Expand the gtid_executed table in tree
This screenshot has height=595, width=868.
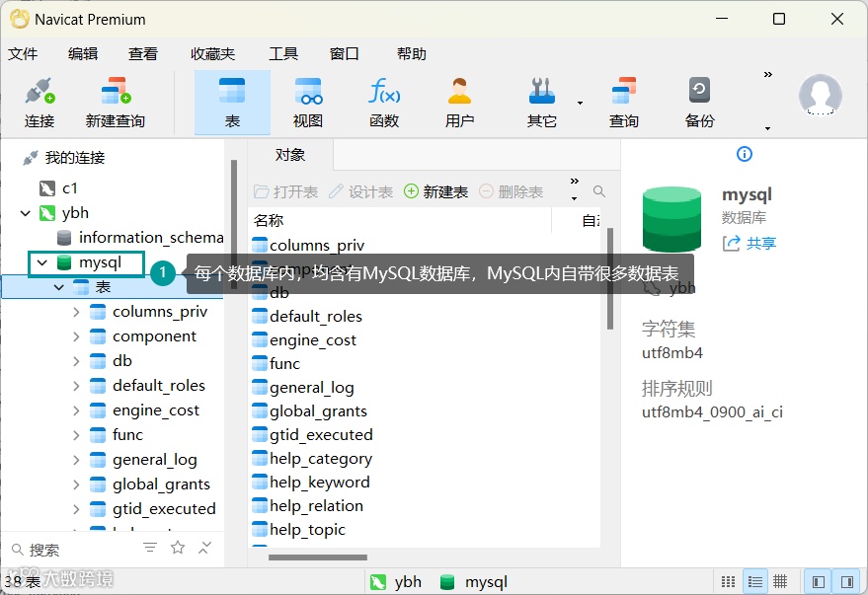click(76, 509)
